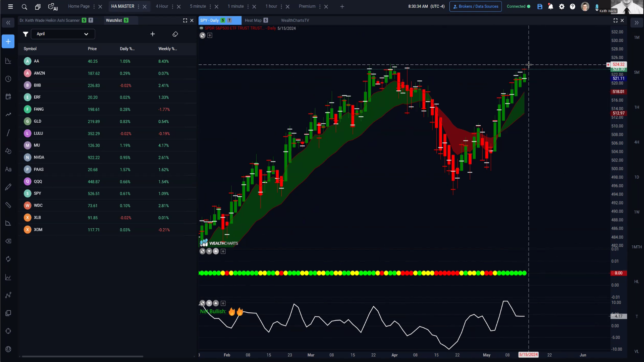644x362 pixels.
Task: Click the blue add-widget plus button in sidebar
Action: [8, 42]
